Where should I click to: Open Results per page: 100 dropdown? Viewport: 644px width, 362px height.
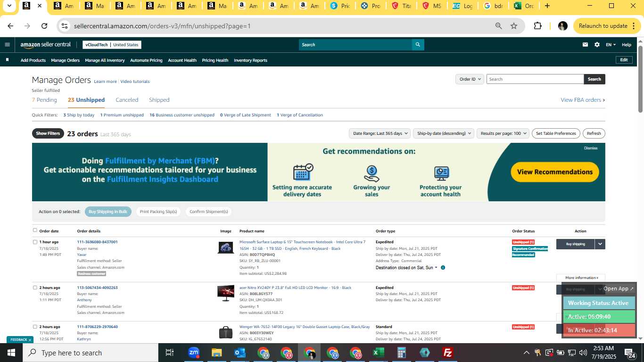[503, 133]
